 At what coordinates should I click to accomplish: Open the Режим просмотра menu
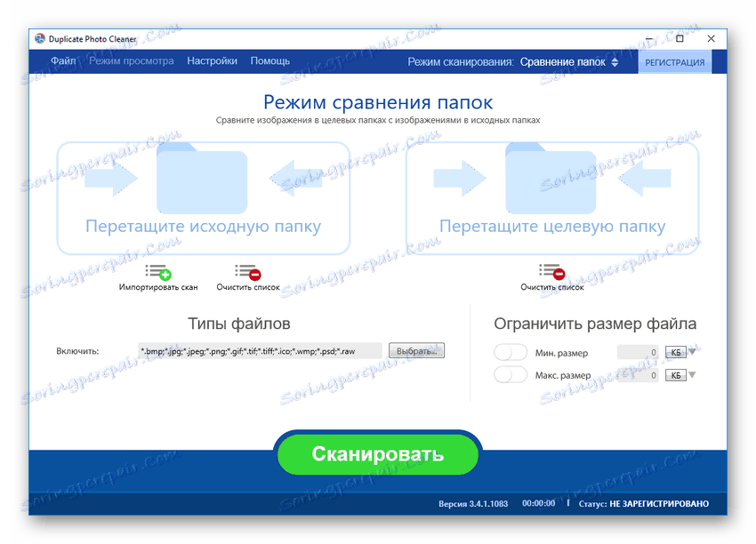coord(132,61)
